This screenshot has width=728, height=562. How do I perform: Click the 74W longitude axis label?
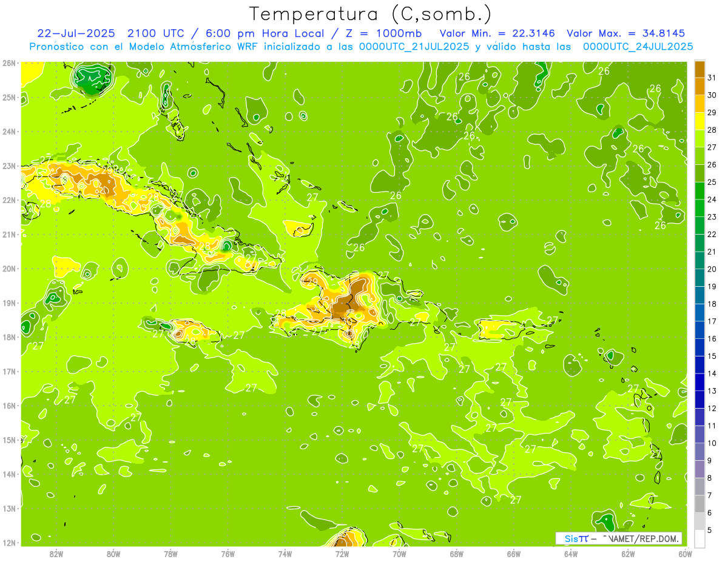285,554
